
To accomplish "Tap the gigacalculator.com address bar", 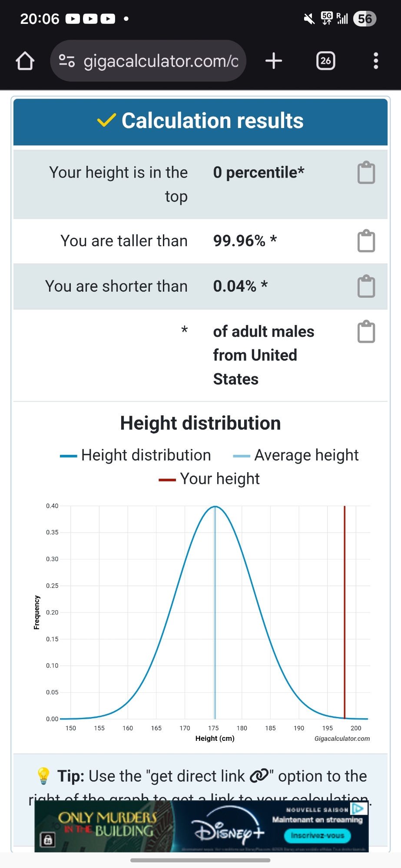I will click(161, 61).
